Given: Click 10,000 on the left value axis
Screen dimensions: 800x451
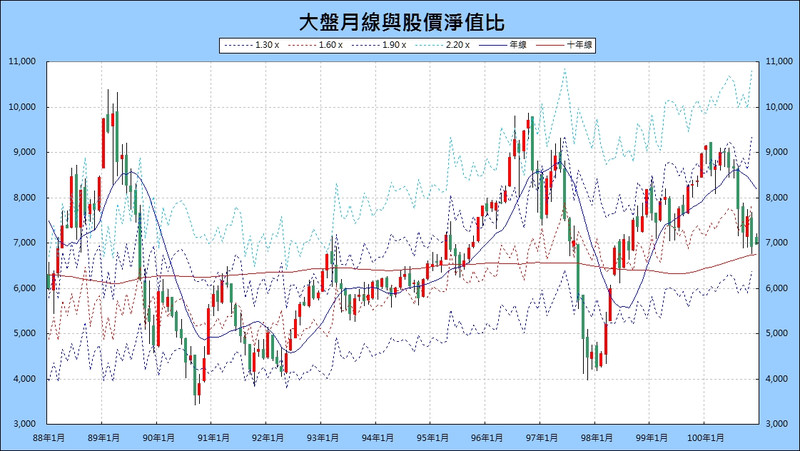Looking at the screenshot, I should pos(22,107).
